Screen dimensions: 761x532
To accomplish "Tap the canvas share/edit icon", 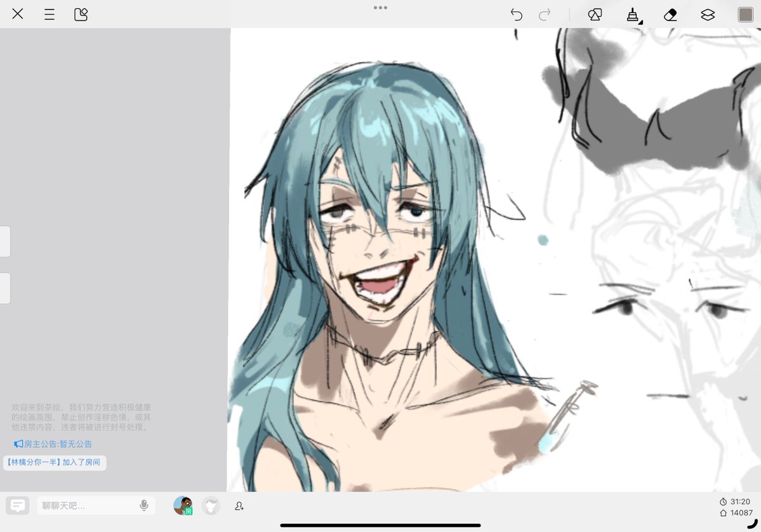I will (81, 14).
